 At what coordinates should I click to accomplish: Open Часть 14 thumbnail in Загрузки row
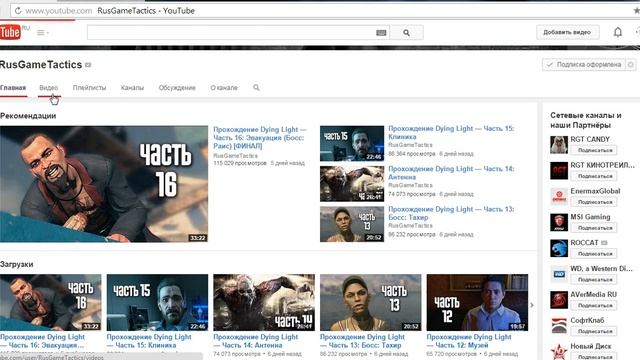click(x=264, y=302)
